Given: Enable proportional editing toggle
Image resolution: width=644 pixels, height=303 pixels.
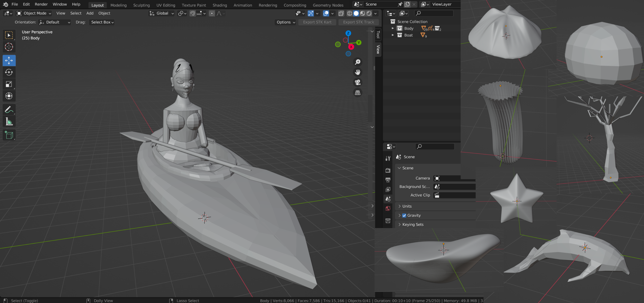Looking at the screenshot, I should 212,13.
